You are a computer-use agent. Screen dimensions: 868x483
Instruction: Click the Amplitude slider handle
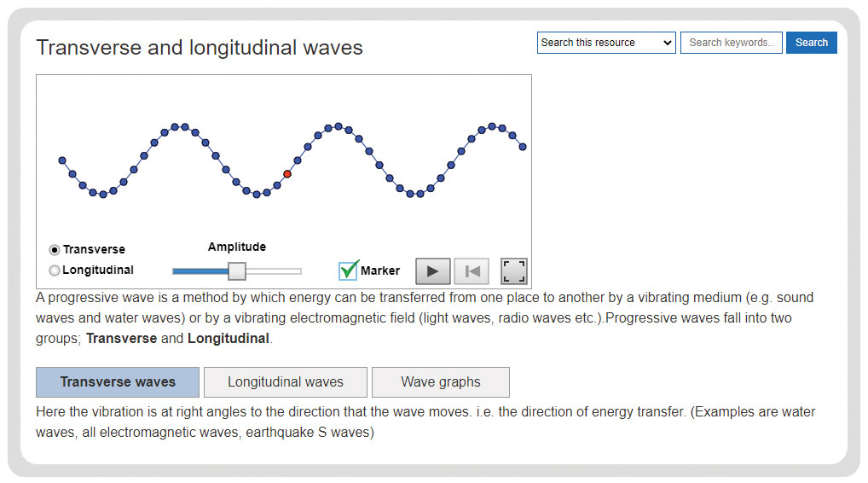[237, 271]
